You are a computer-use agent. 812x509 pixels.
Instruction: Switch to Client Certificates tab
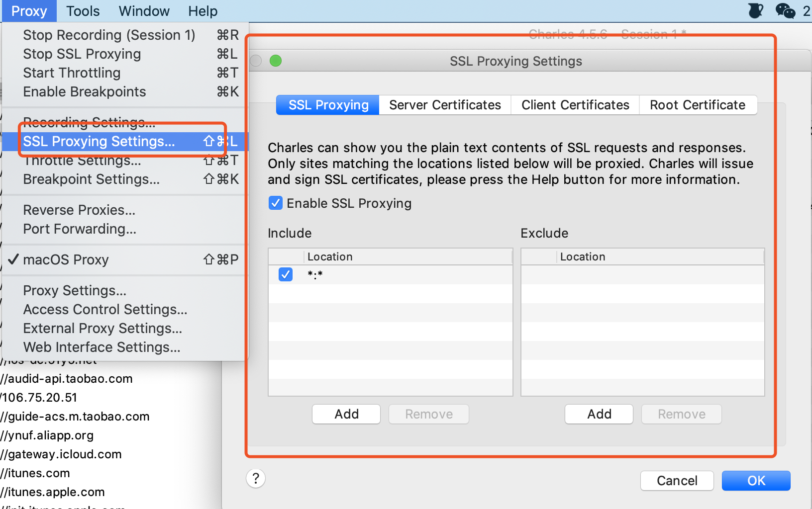pos(575,105)
